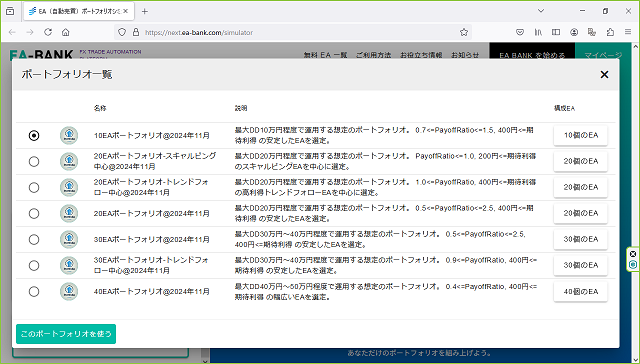Image resolution: width=640 pixels, height=364 pixels.
Task: Open the Firefox account icon
Action: 574,32
